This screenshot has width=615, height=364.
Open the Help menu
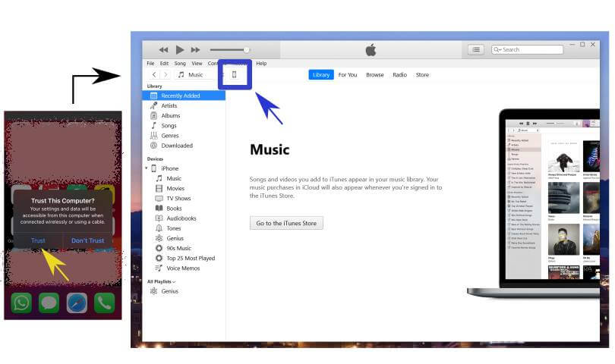pyautogui.click(x=261, y=63)
